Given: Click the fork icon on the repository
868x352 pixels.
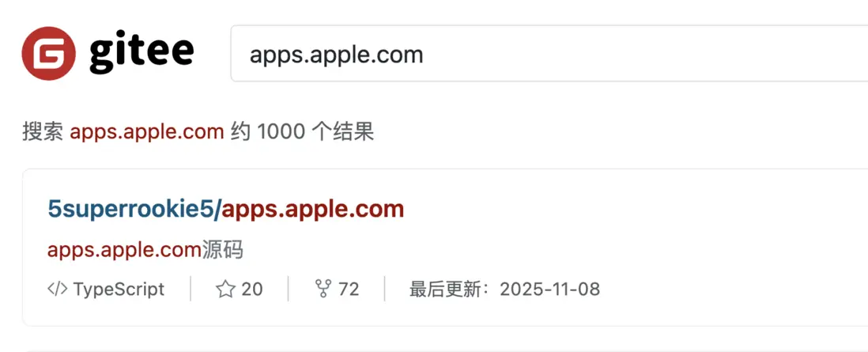Looking at the screenshot, I should pos(323,289).
